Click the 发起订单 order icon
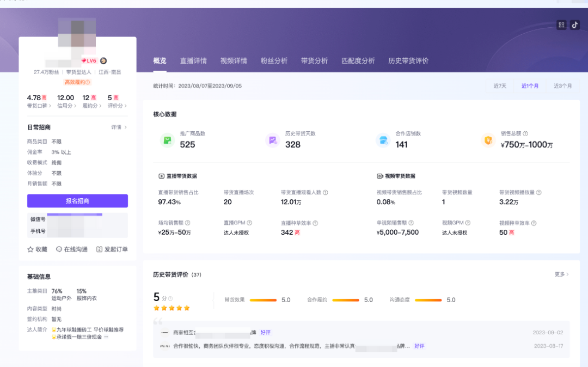The height and width of the screenshot is (367, 588). 99,249
